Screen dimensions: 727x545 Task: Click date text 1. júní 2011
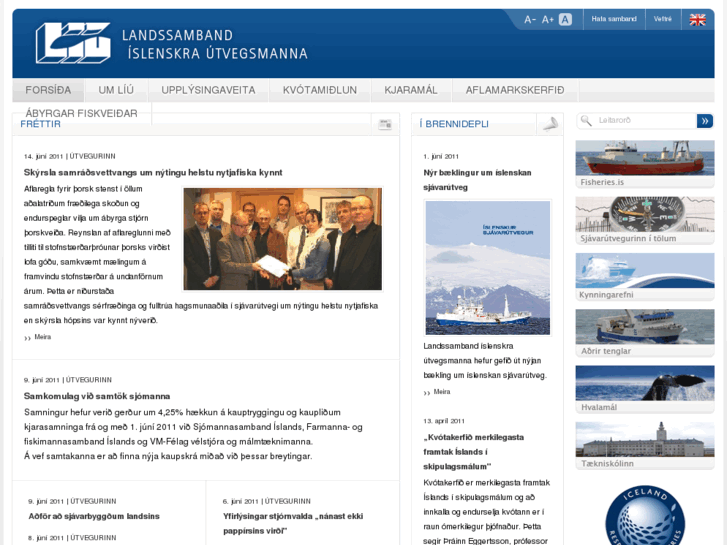click(x=441, y=156)
